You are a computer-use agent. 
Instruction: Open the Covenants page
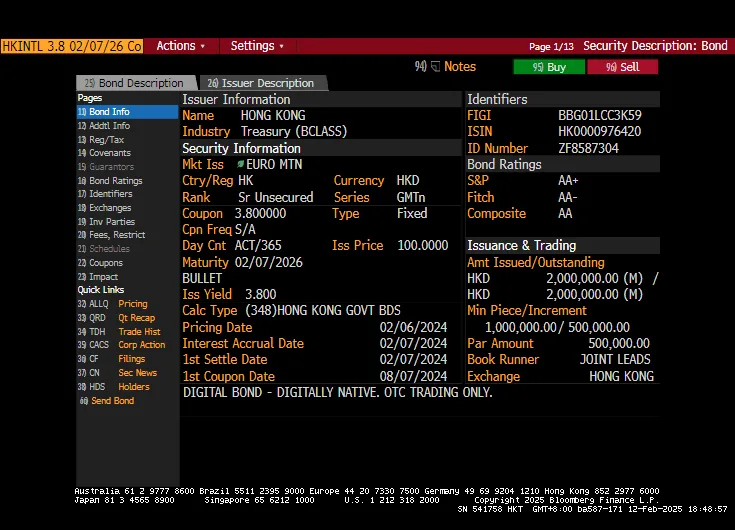104,153
